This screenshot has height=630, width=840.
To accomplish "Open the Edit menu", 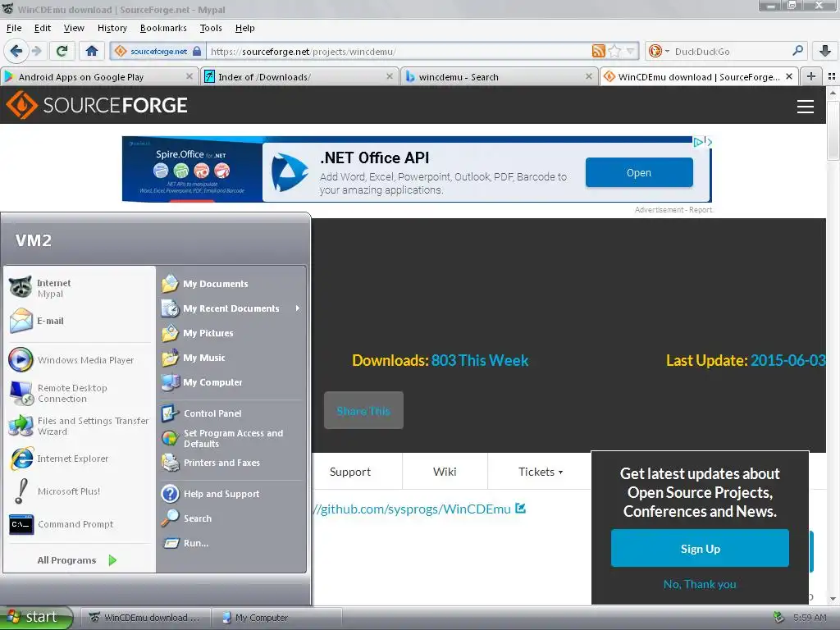I will pos(43,28).
